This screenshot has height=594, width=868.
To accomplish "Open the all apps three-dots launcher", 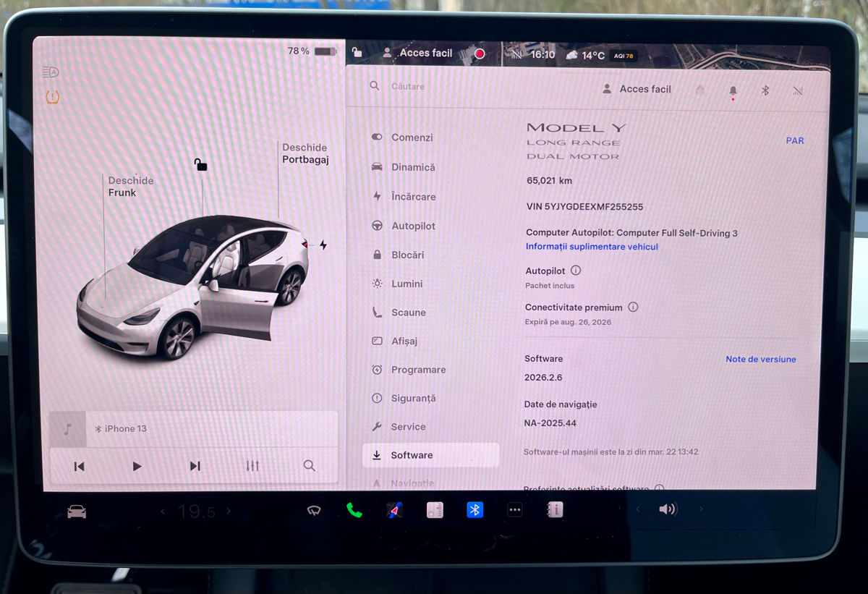I will click(x=514, y=510).
